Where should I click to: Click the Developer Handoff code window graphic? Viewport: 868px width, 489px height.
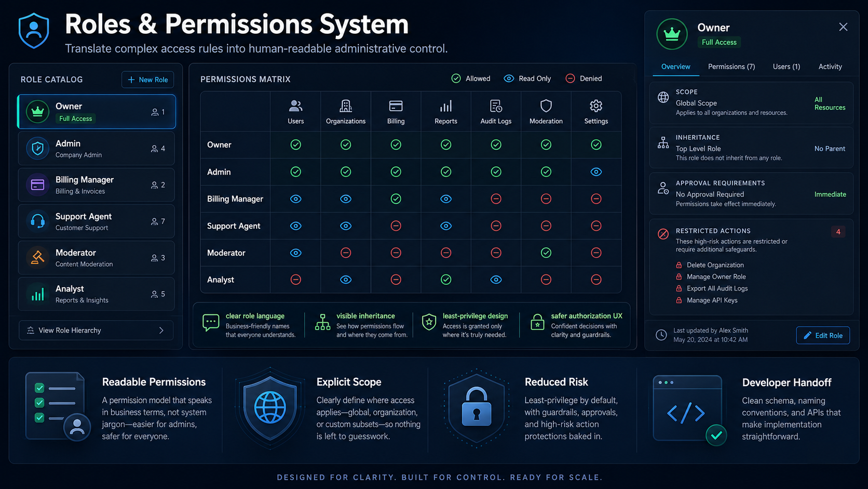point(689,409)
